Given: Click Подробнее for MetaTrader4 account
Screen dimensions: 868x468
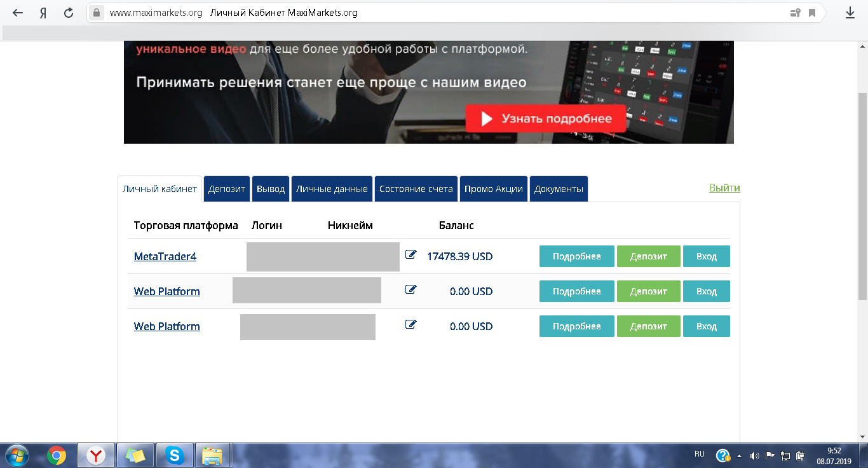Looking at the screenshot, I should (x=577, y=256).
